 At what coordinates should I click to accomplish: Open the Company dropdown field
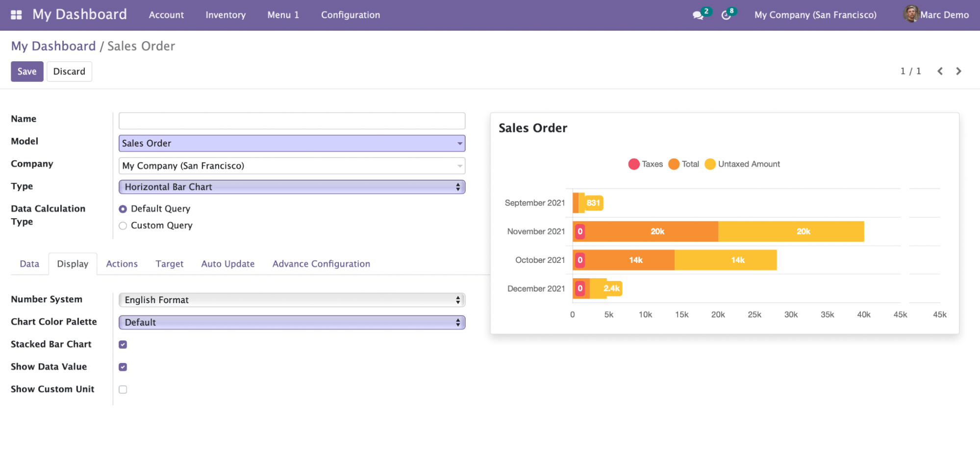[x=292, y=166]
